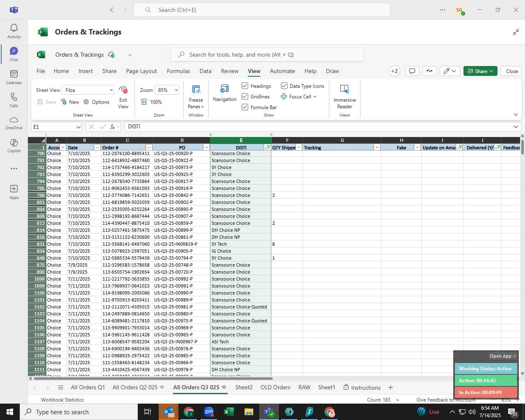Viewport: 525px width, 420px height.
Task: Open the Navigation pane
Action: coord(225,93)
